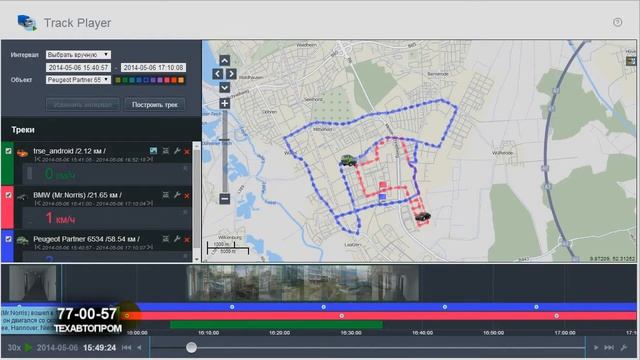Viewport: 640px width, 360px height.
Task: Open the street photos thumbnail strip
Action: point(303,283)
